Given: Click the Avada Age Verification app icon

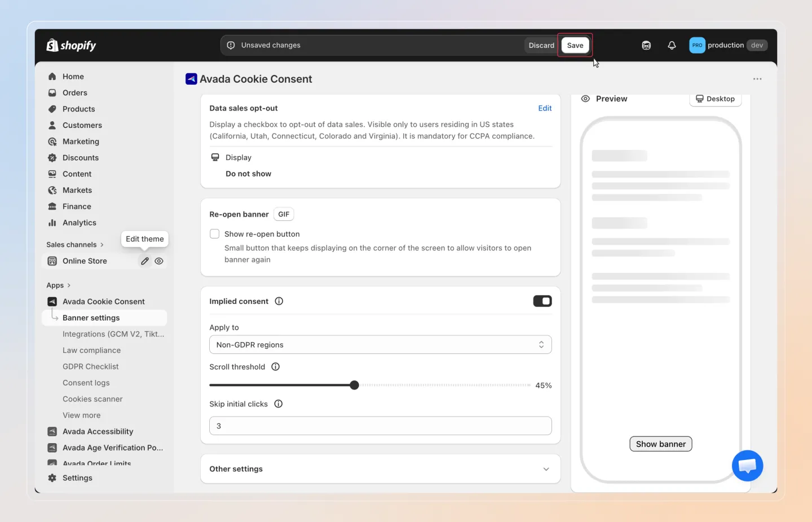Looking at the screenshot, I should point(52,448).
